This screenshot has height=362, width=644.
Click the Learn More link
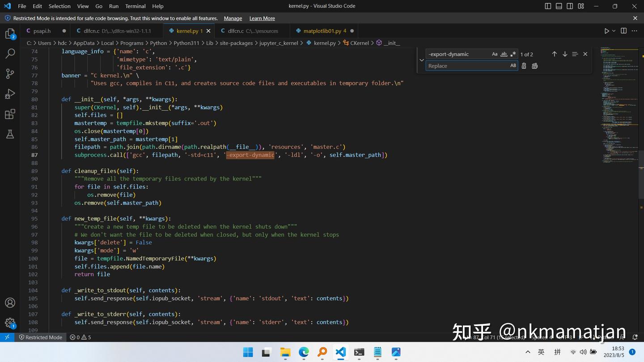[261, 18]
